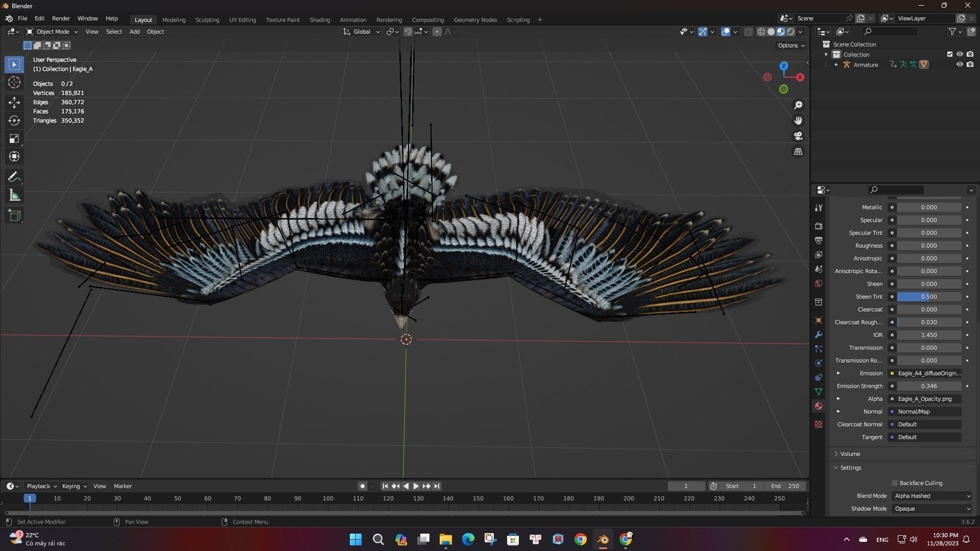Image resolution: width=980 pixels, height=551 pixels.
Task: Select the Annotate pencil tool
Action: (14, 177)
